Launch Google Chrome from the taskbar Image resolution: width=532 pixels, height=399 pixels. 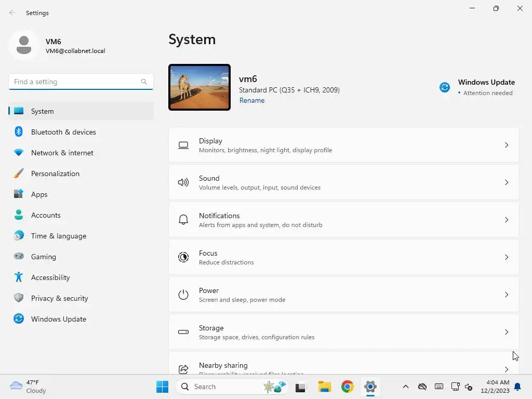pyautogui.click(x=347, y=387)
